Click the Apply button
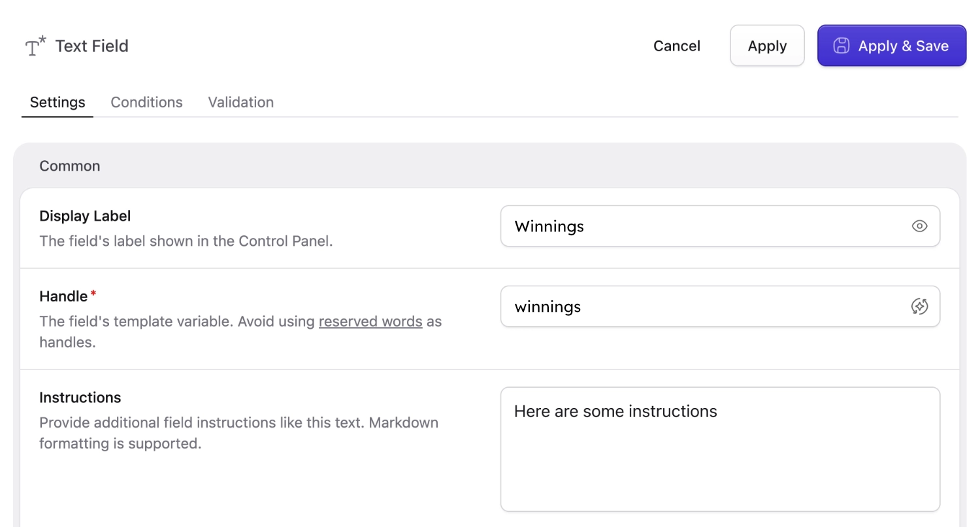This screenshot has width=980, height=527. click(767, 46)
